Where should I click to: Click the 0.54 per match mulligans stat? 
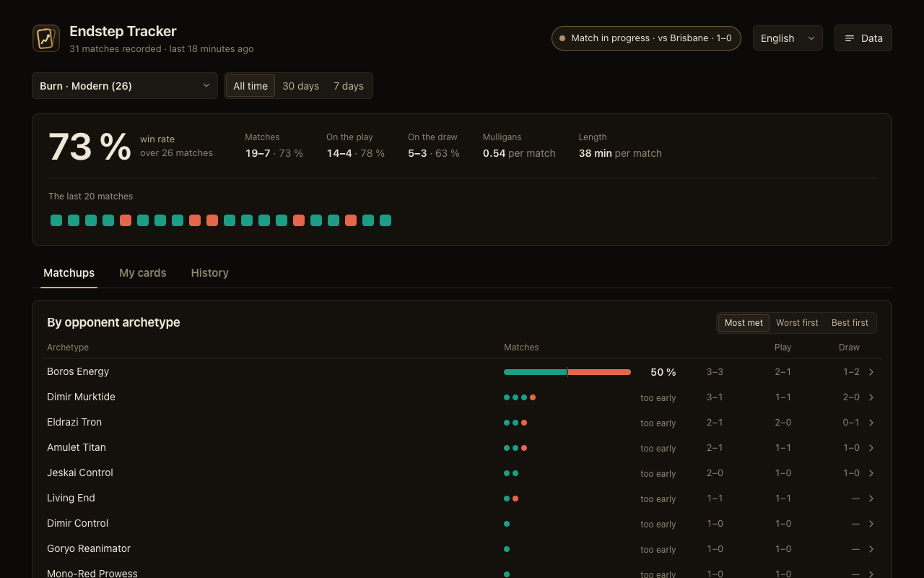coord(519,153)
